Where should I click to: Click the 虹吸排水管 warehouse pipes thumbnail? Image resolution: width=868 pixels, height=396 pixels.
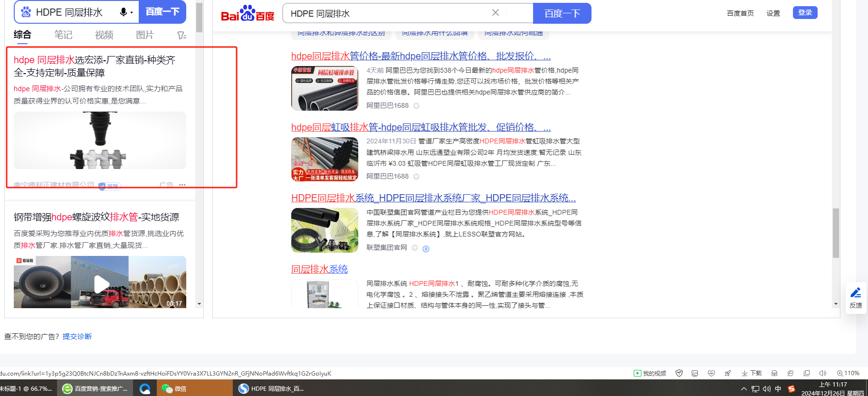point(324,160)
